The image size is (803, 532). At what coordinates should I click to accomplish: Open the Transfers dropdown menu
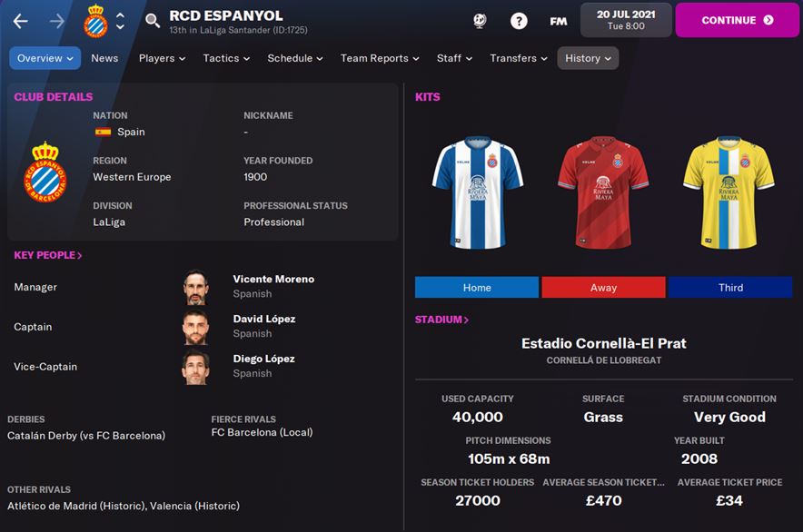coord(519,58)
